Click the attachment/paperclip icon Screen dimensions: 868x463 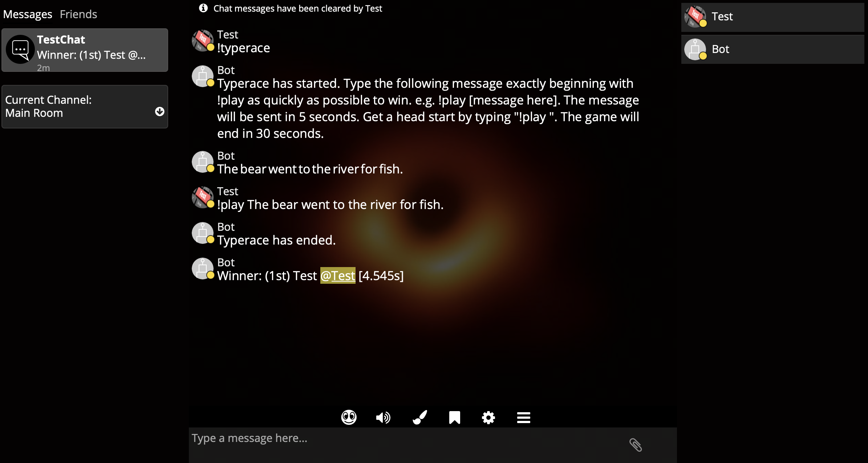pos(636,444)
